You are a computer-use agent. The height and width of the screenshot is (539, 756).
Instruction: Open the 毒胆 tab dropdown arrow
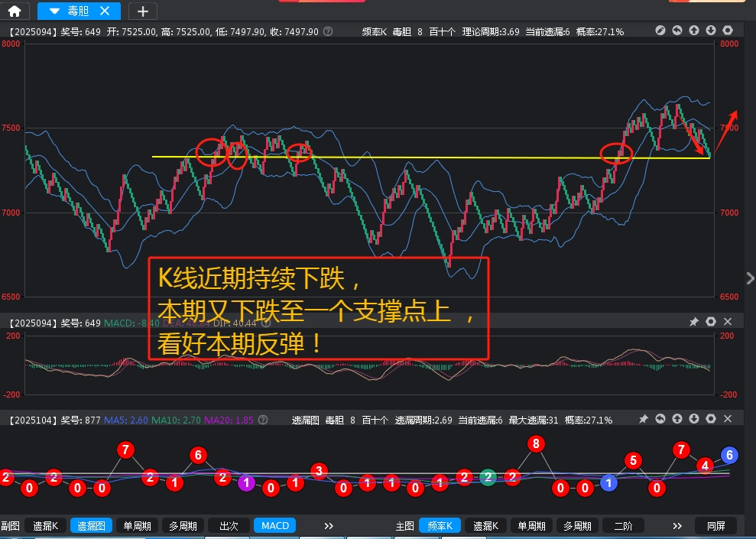click(54, 11)
